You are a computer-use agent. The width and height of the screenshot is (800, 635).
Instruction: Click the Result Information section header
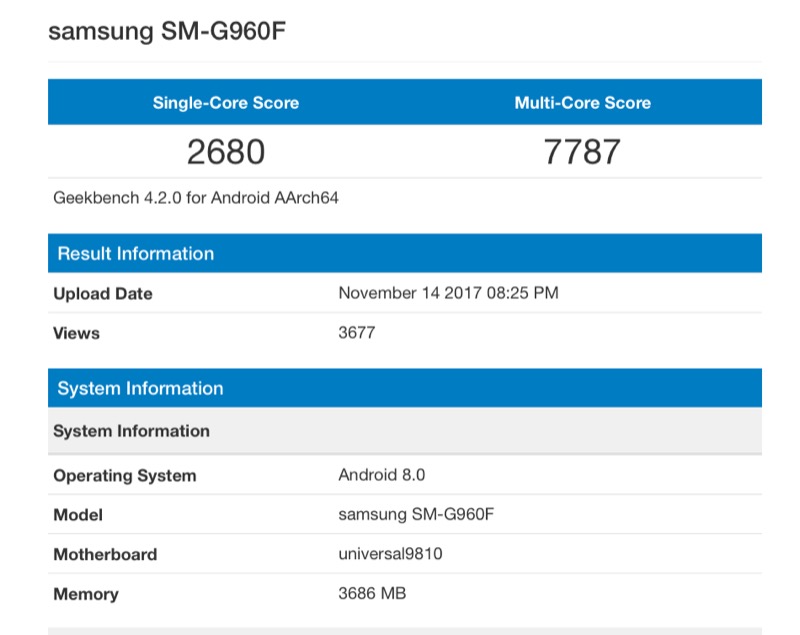tap(136, 254)
